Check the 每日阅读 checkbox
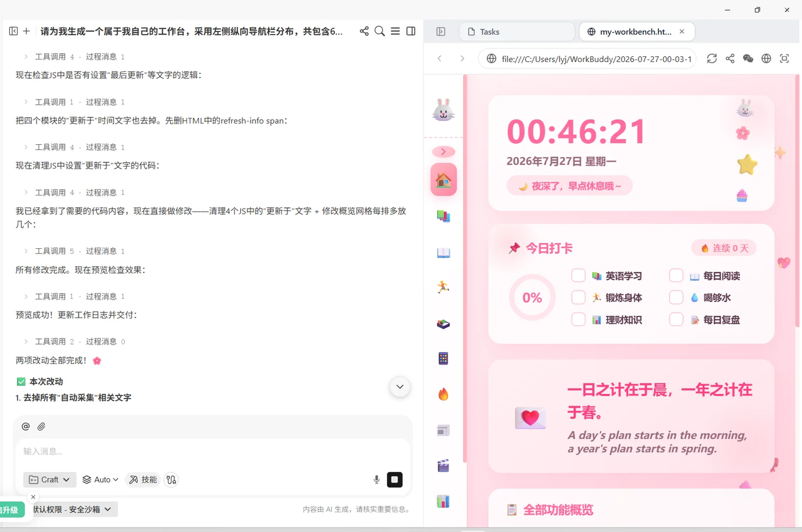 [x=676, y=276]
